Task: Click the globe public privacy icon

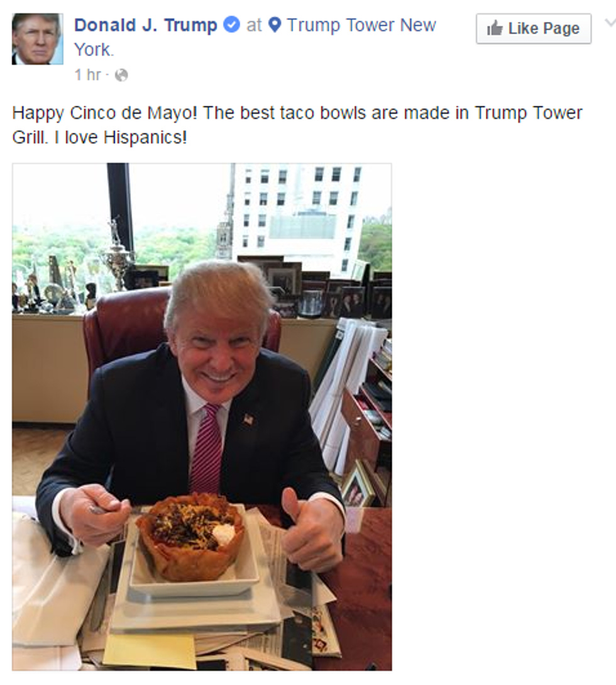Action: (121, 75)
